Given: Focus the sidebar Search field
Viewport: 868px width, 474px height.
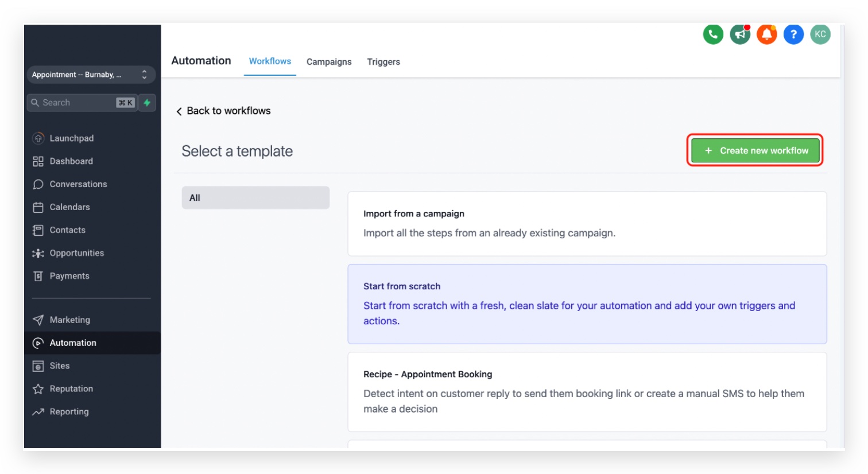Looking at the screenshot, I should click(x=82, y=103).
